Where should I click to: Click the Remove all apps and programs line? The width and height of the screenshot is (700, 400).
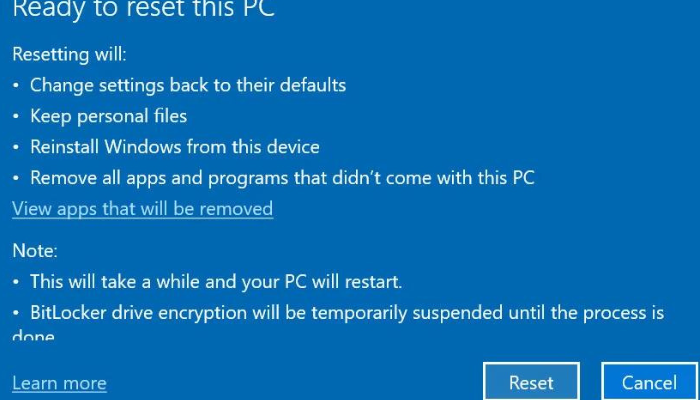point(282,178)
